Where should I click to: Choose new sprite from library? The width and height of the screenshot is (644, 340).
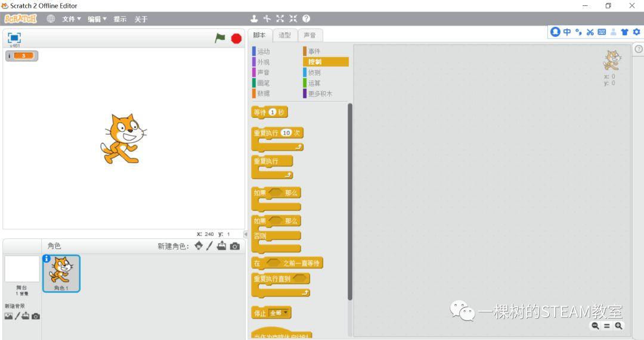199,246
